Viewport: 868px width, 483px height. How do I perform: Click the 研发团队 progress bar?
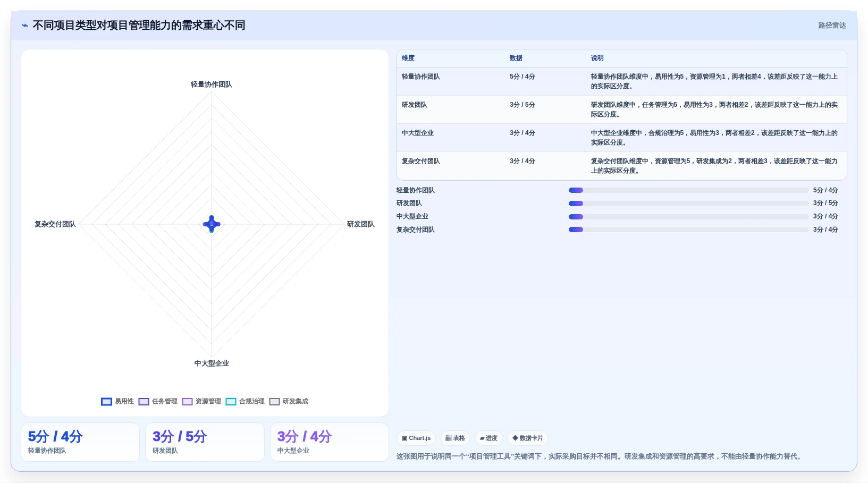point(688,204)
